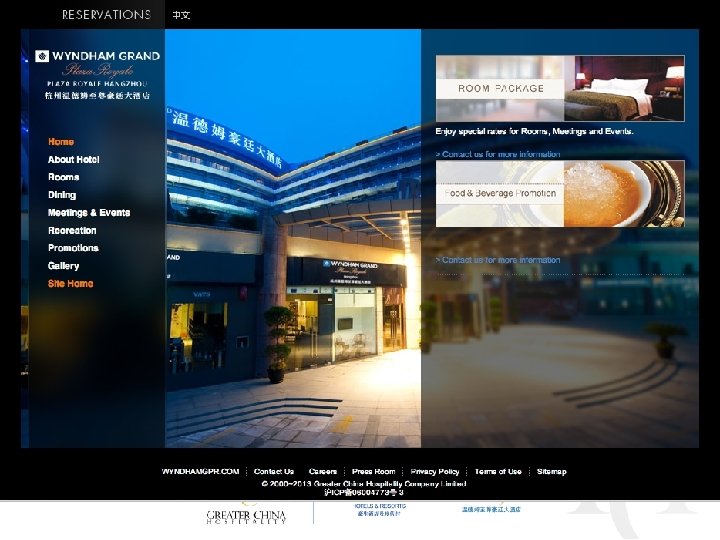Open the Dining section
Viewport: 720px width, 540px height.
[62, 195]
